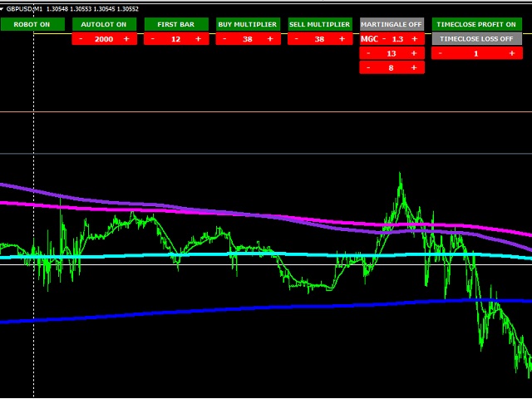Image resolution: width=532 pixels, height=399 pixels.
Task: Increase the martingale value 8
Action: [414, 68]
